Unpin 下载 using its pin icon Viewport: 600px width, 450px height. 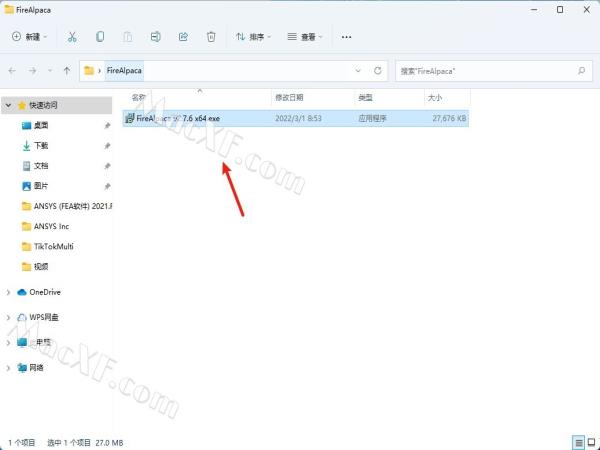[108, 146]
